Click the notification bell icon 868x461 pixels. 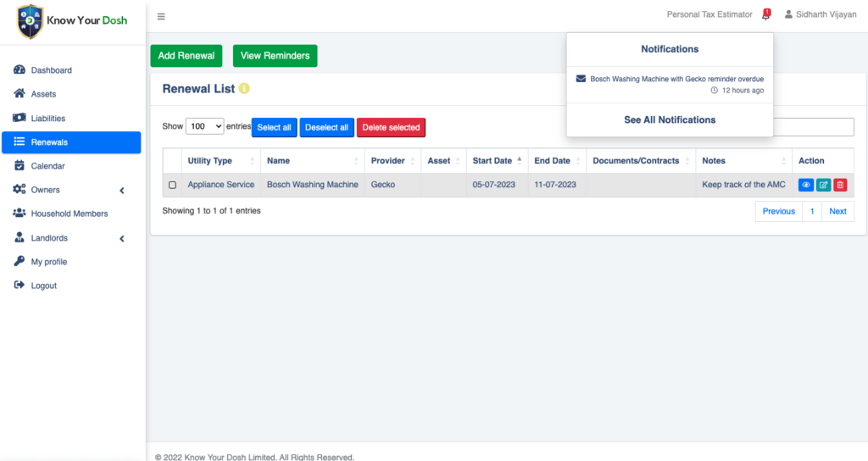(765, 14)
